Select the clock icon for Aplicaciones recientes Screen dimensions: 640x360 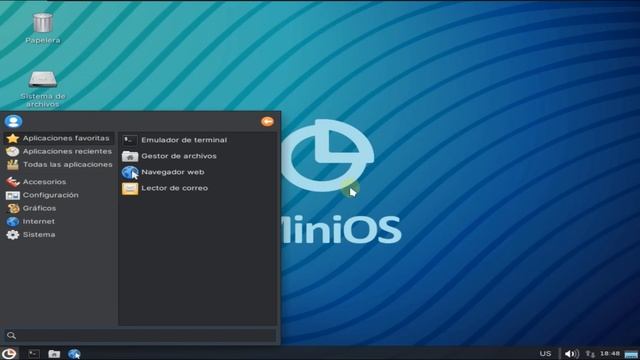13,151
